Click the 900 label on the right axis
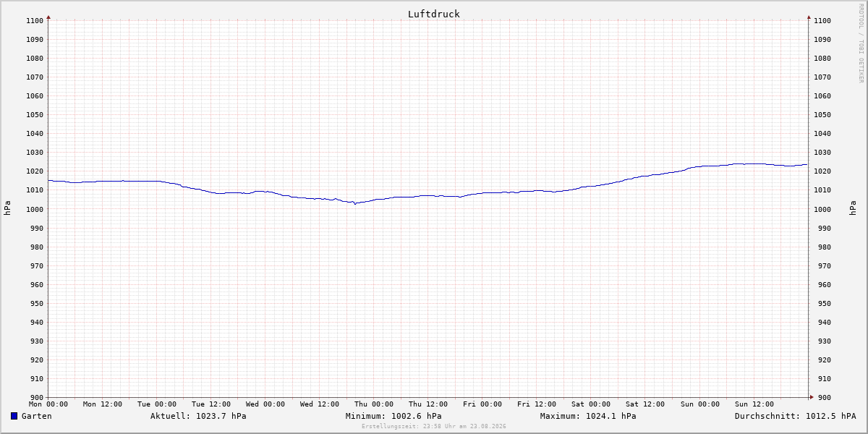This screenshot has height=434, width=868. coord(821,397)
